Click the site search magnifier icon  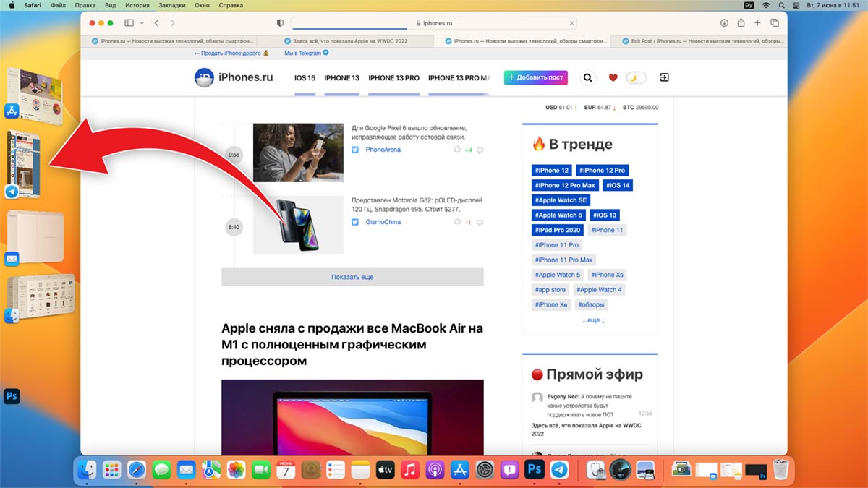click(x=587, y=77)
